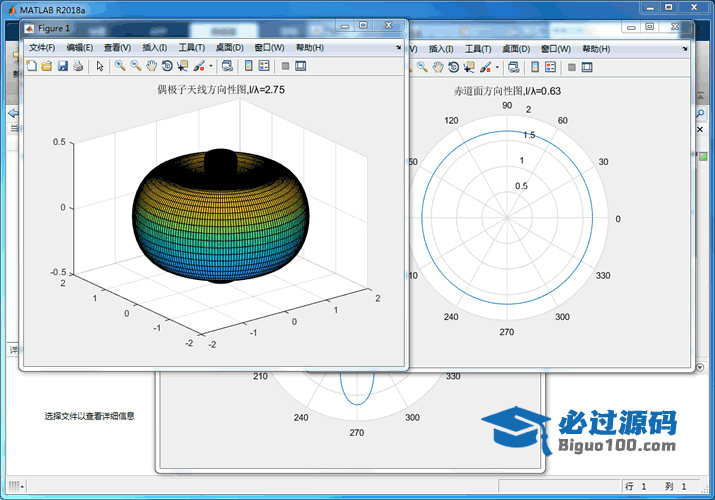
Task: Click Link Plot icon in polar figure toolbar
Action: click(513, 67)
